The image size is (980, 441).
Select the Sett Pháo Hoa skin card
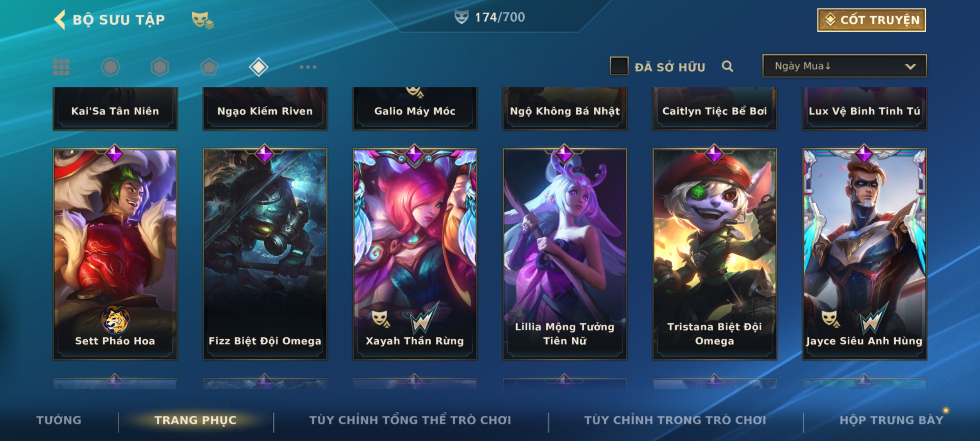(115, 254)
